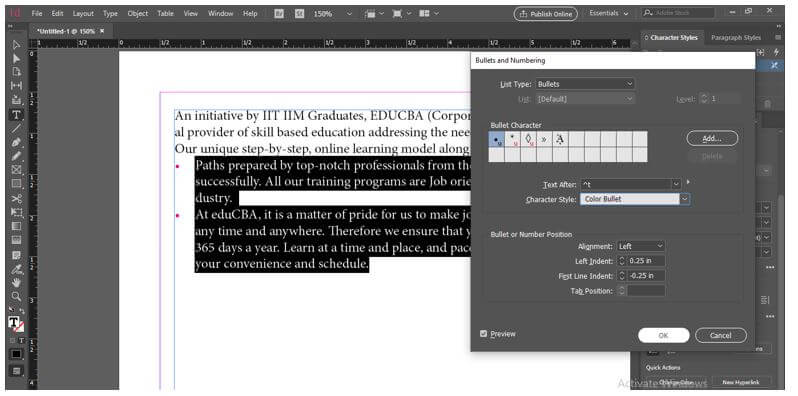Open the File menu

(37, 14)
